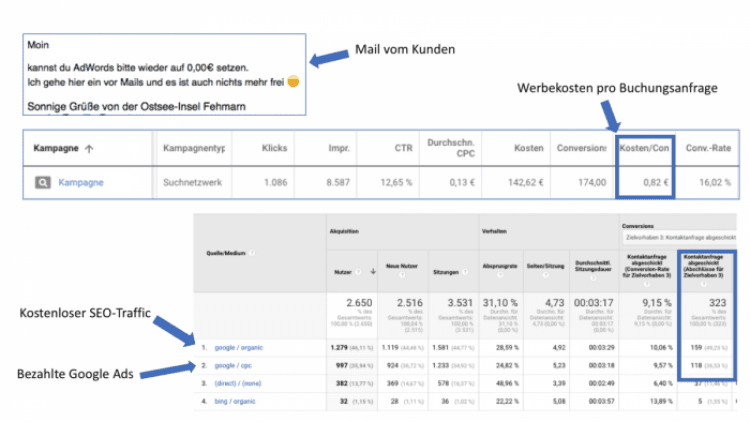Open the (direct) / (none) source link
The width and height of the screenshot is (750, 443).
point(238,383)
